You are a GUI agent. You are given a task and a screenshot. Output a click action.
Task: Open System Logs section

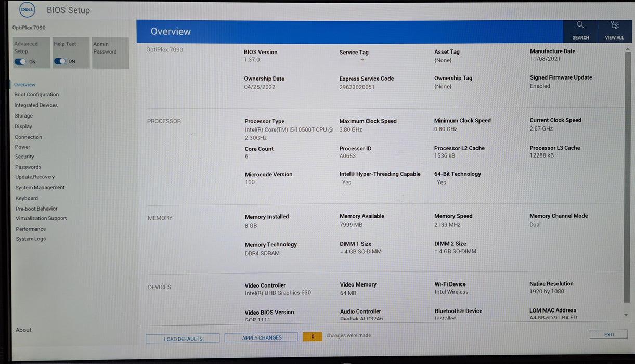[x=31, y=239]
